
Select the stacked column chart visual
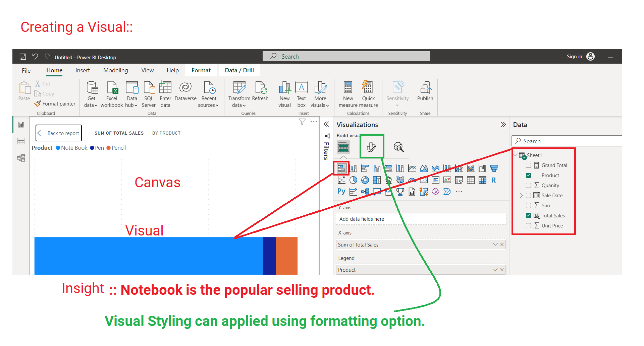click(353, 168)
